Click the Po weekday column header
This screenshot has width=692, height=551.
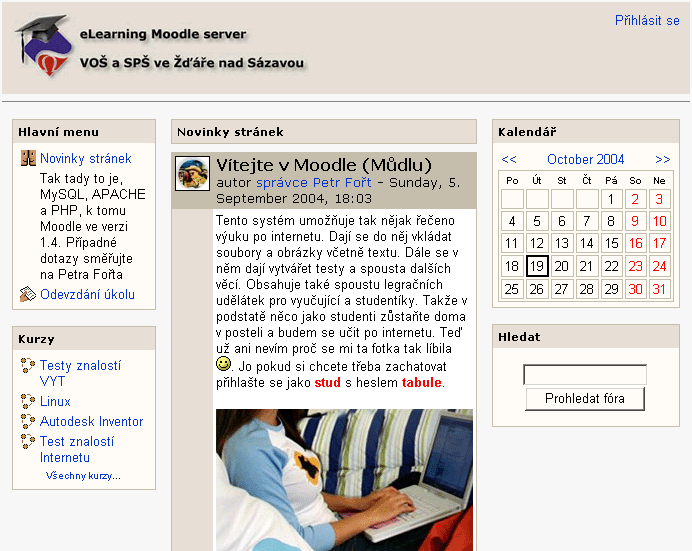tap(512, 180)
